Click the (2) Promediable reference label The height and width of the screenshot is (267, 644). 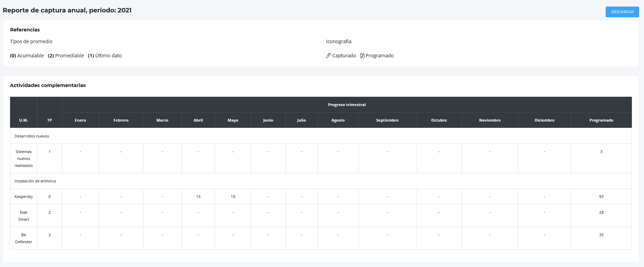tap(66, 56)
